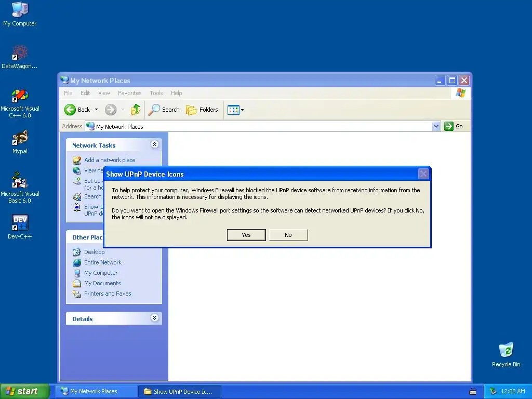Click the Search Active Directory icon

[77, 197]
